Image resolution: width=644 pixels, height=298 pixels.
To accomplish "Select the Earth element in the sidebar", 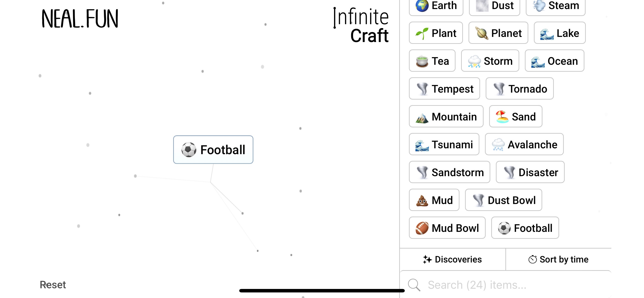I will pos(436,6).
